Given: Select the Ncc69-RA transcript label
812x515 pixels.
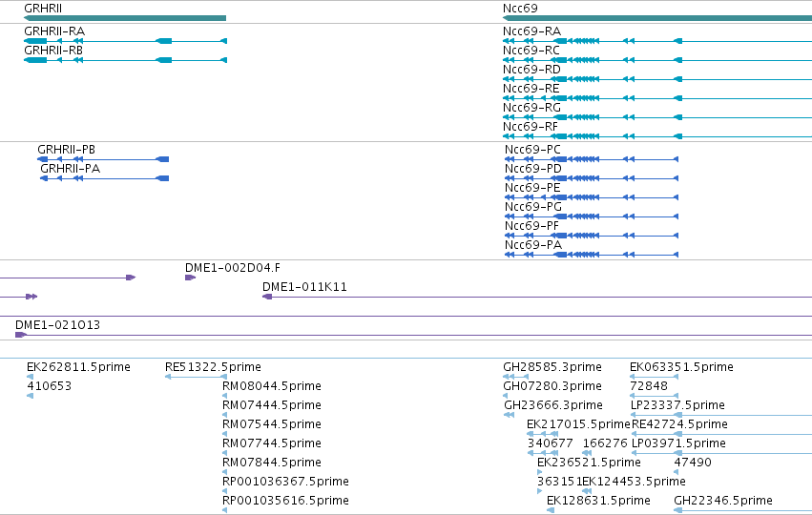Looking at the screenshot, I should pos(531,31).
